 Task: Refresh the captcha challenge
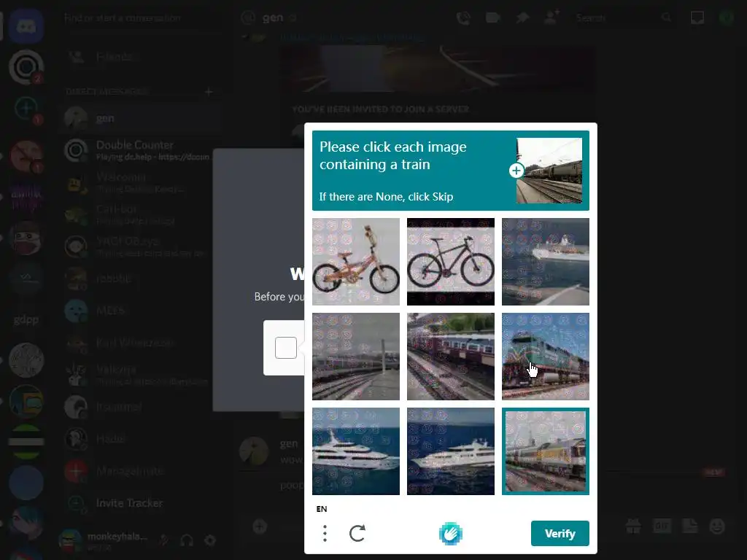coord(357,533)
